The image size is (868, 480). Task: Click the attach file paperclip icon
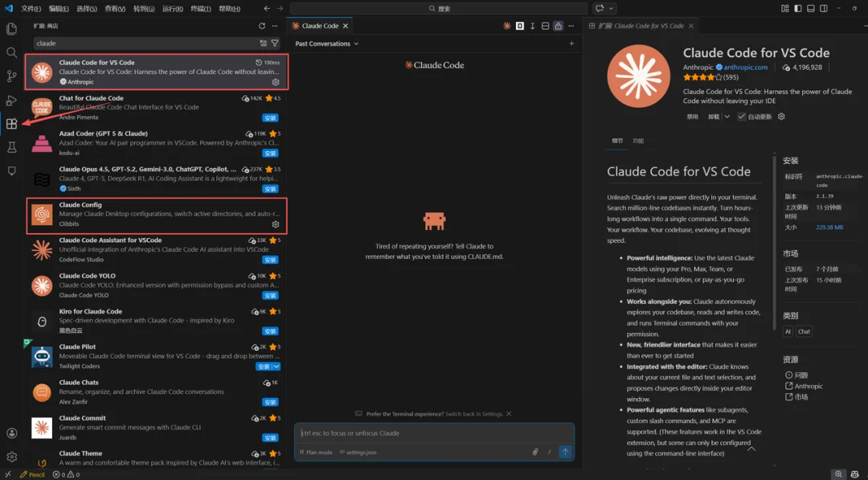point(535,452)
